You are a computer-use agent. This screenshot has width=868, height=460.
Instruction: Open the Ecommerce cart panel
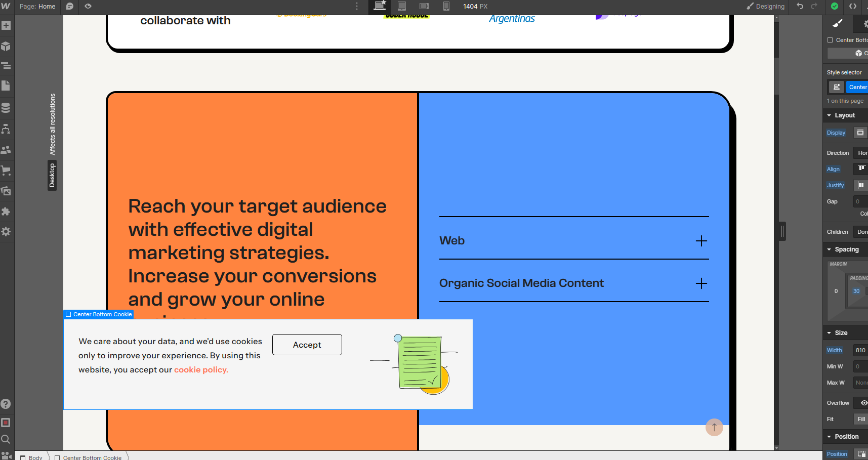coord(6,171)
